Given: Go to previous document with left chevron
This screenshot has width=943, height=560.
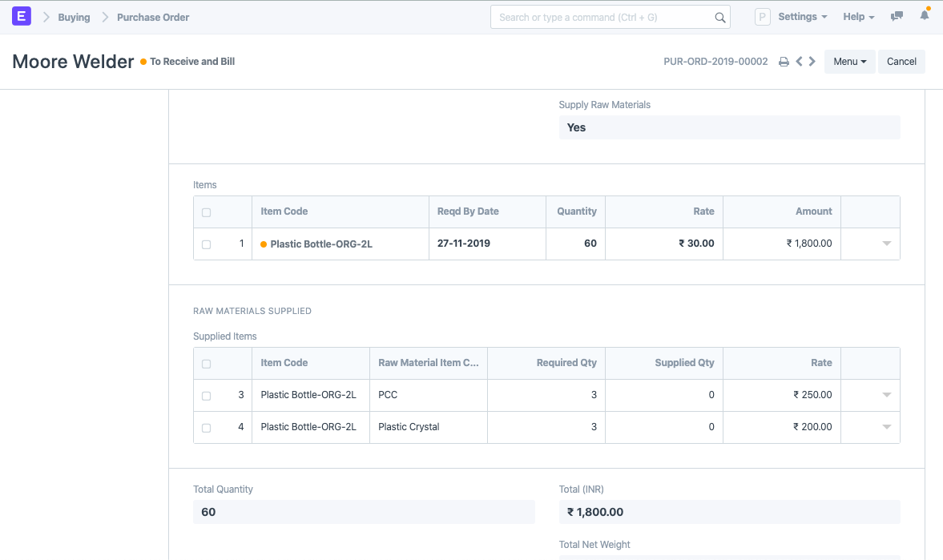Looking at the screenshot, I should coord(799,62).
